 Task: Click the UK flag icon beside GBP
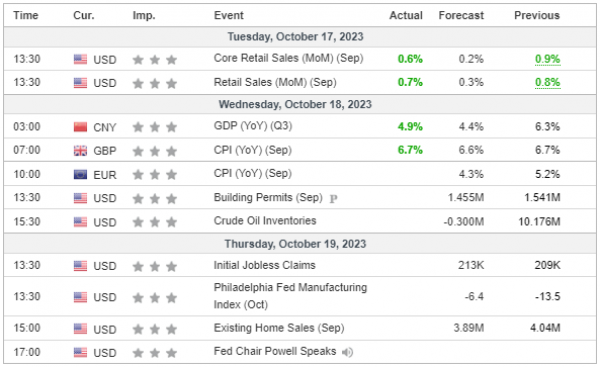coord(80,151)
